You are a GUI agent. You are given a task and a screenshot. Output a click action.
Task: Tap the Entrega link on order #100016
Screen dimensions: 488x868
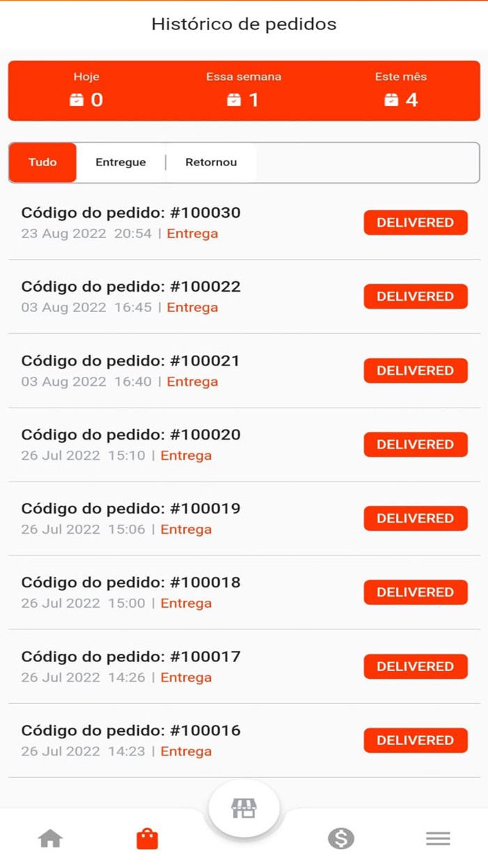(186, 751)
